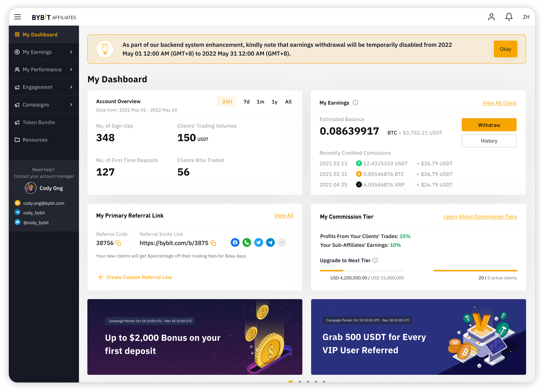
Task: Open Resources in the sidebar
Action: 35,140
